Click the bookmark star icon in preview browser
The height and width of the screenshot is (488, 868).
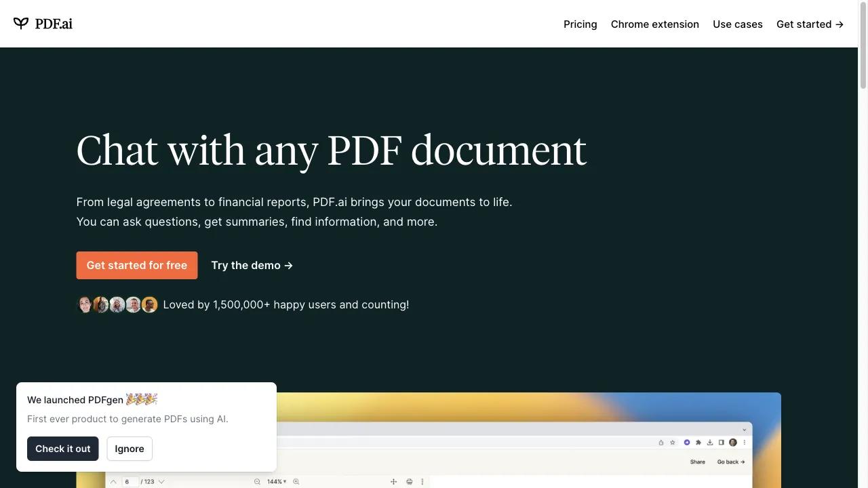[673, 442]
